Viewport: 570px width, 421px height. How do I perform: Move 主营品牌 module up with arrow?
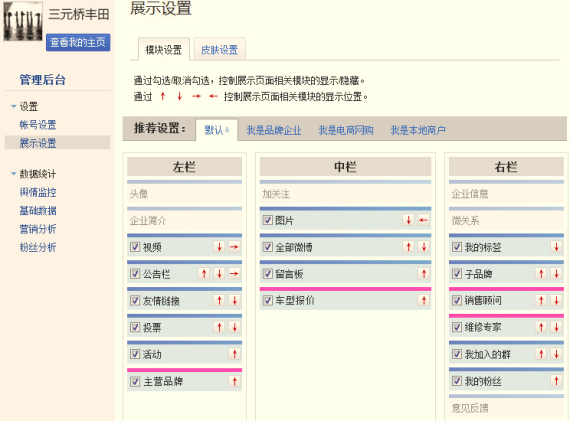point(234,381)
